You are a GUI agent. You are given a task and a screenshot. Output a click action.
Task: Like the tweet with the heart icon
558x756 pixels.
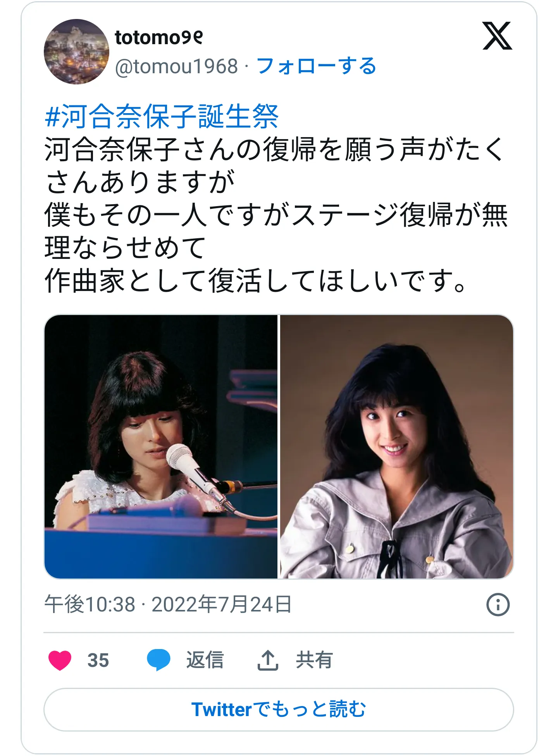(x=60, y=660)
